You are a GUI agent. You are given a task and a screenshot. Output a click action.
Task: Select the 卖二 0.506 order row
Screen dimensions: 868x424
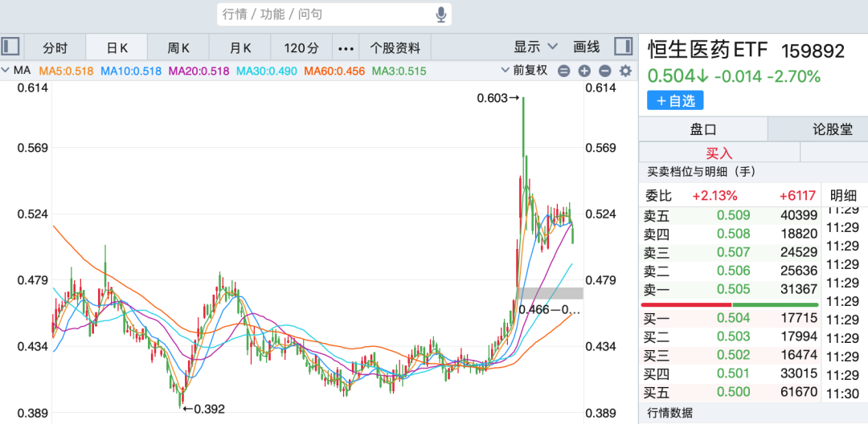(x=730, y=271)
